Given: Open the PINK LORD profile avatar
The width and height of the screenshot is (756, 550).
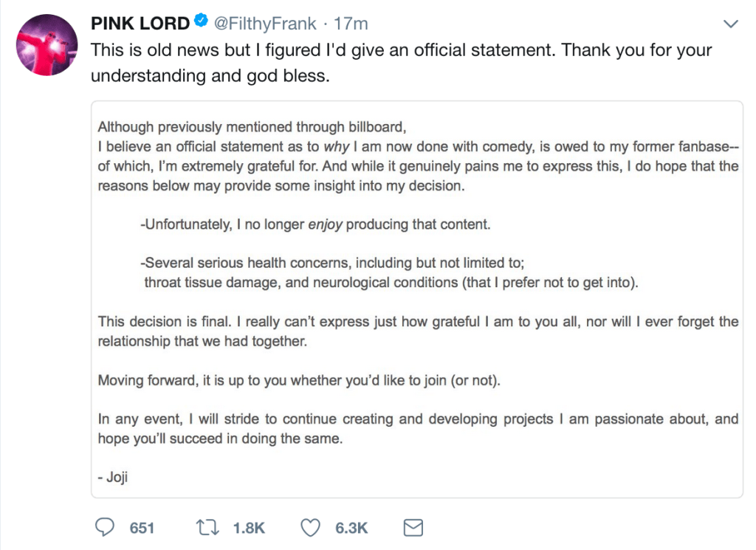Looking at the screenshot, I should 47,45.
